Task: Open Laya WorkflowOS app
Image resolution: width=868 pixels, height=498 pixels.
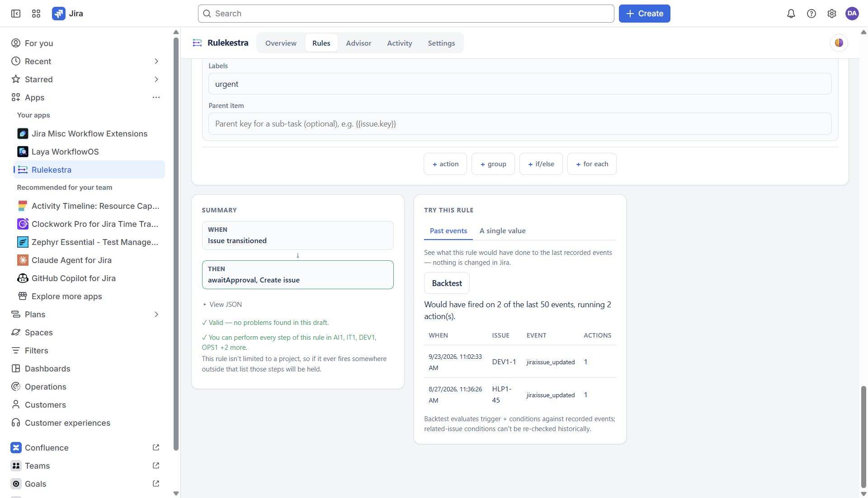Action: [x=89, y=152]
